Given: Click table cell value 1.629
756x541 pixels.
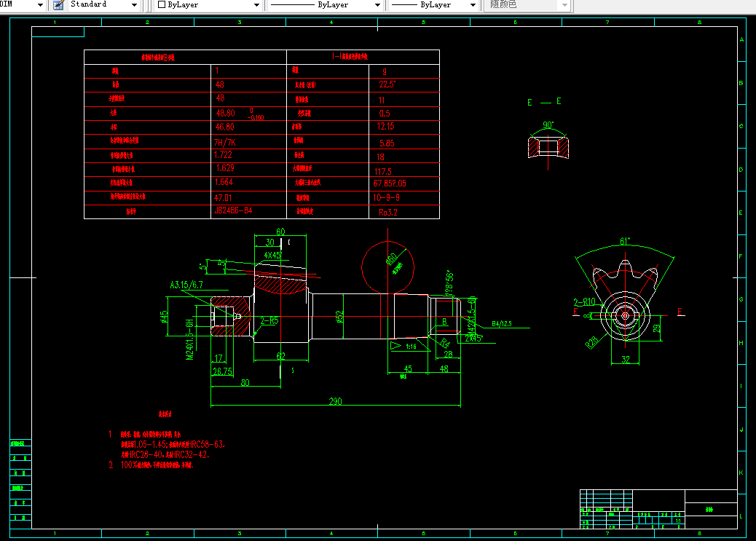Looking at the screenshot, I should click(x=225, y=167).
